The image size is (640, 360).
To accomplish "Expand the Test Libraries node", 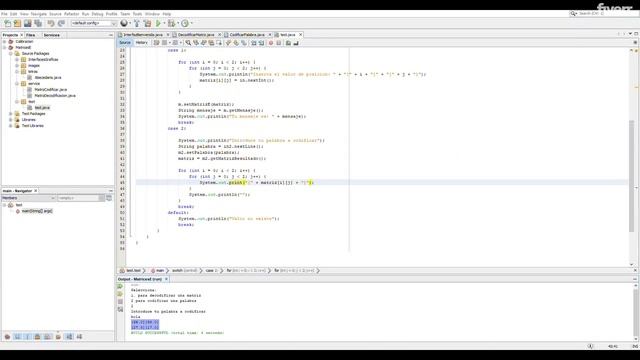I will 11,126.
